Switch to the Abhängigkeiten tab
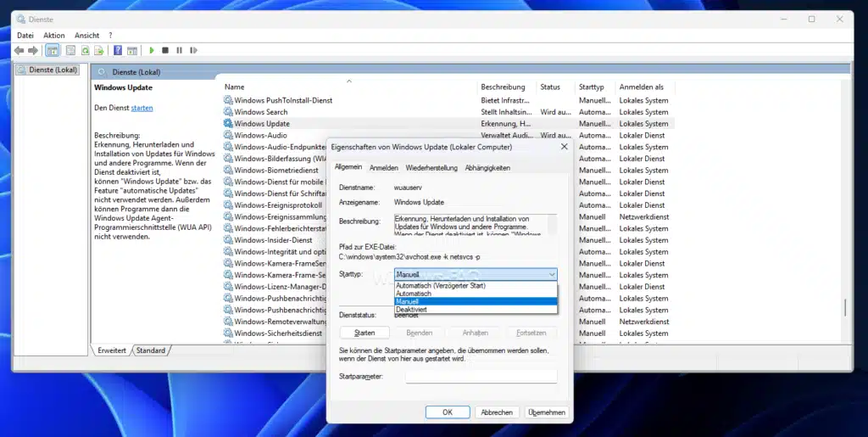The image size is (868, 437). [487, 168]
